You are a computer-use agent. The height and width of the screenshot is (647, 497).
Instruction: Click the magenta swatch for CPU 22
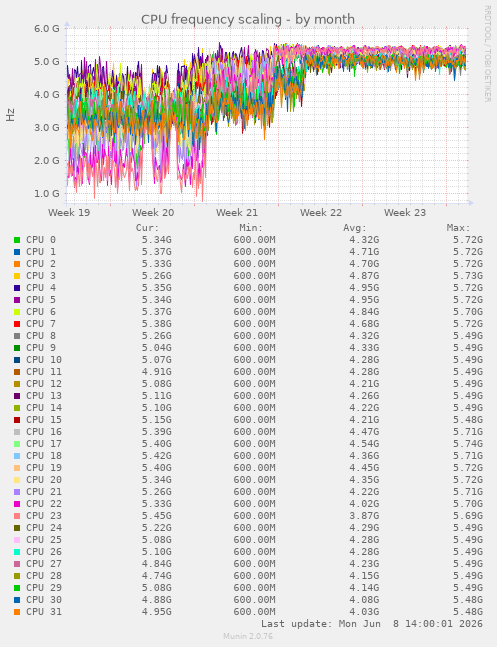[x=17, y=503]
